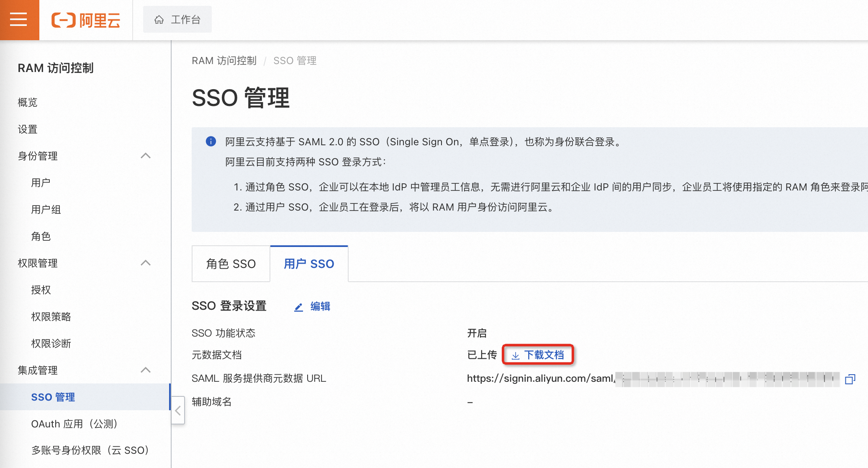The image size is (868, 468).
Task: Go to OAuth 应用 (公测) page
Action: (x=74, y=424)
